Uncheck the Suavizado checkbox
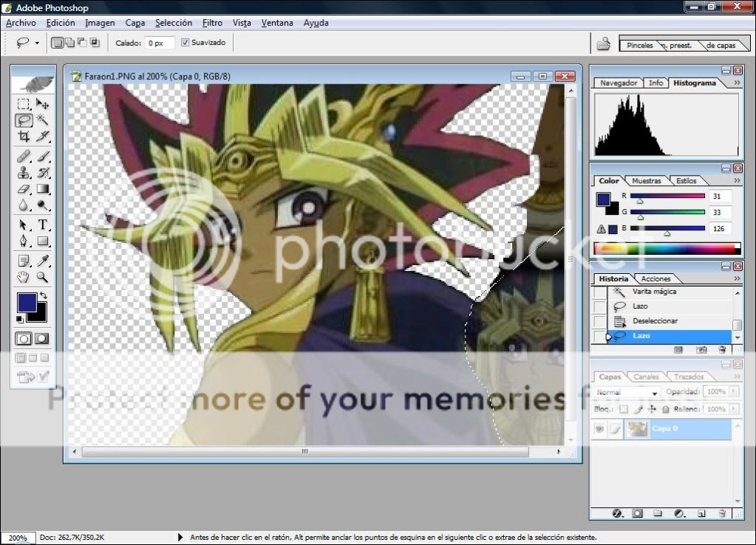The image size is (756, 545). pos(185,43)
